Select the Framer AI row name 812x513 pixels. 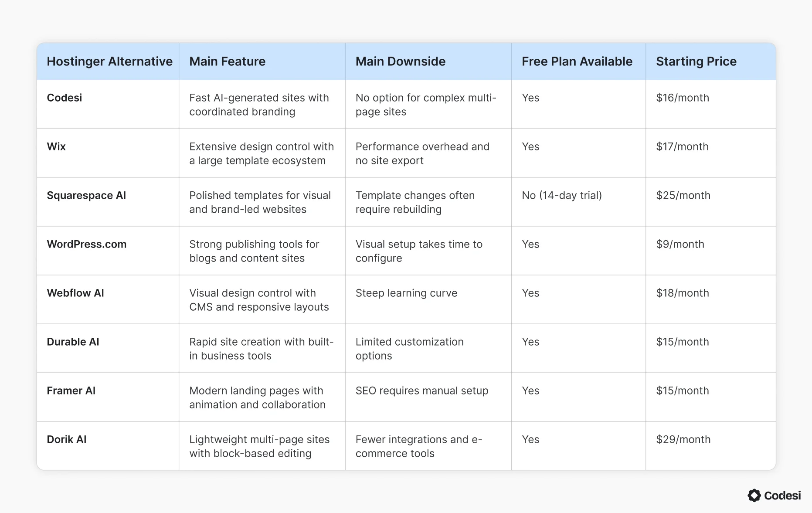[x=71, y=391]
